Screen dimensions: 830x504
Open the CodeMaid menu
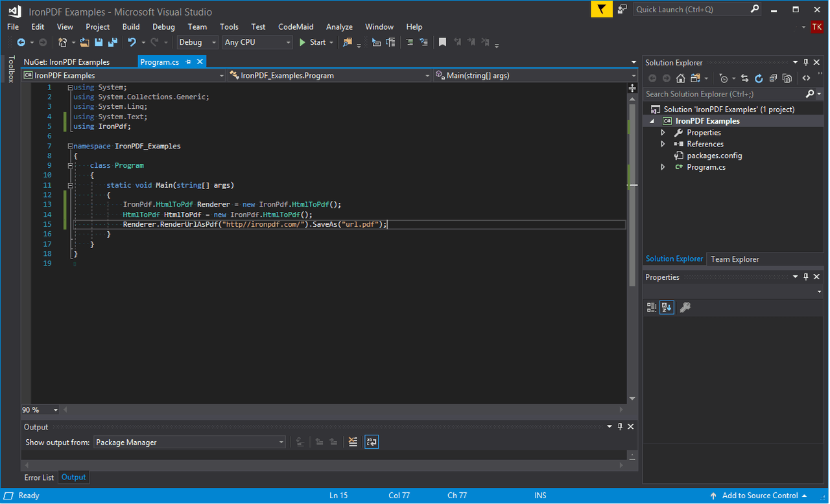pos(296,27)
